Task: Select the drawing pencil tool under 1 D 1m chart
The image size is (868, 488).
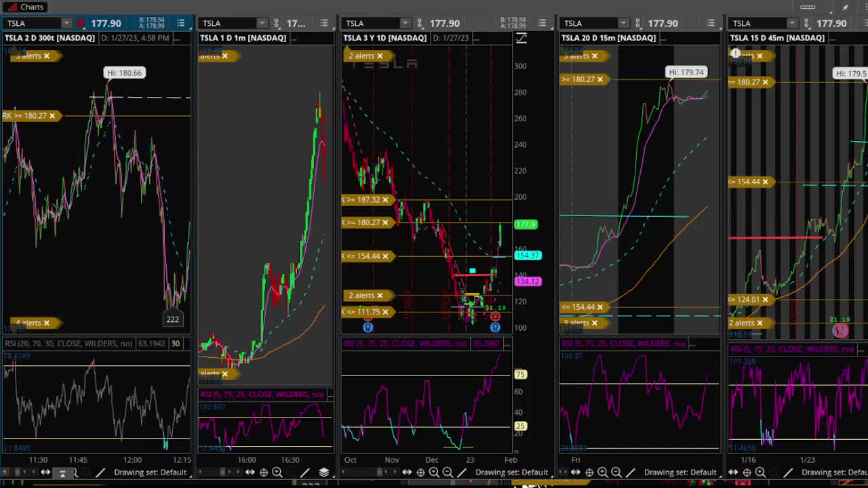Action: (305, 472)
